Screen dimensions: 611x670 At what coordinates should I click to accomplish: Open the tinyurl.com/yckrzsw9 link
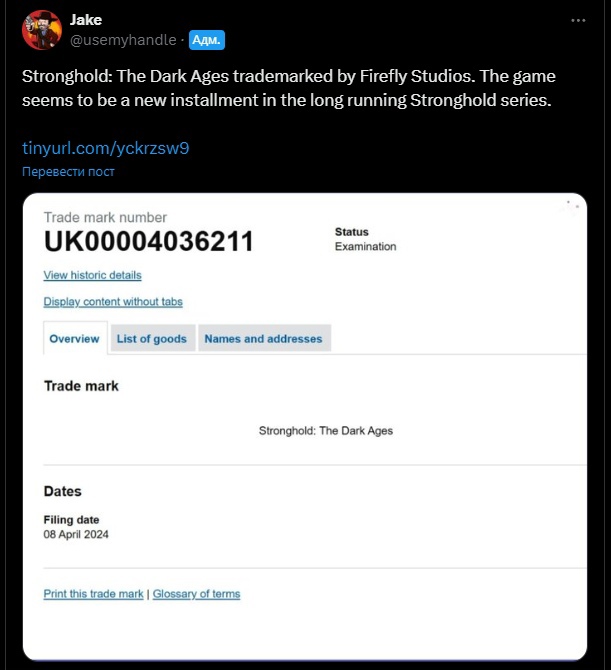pyautogui.click(x=106, y=148)
